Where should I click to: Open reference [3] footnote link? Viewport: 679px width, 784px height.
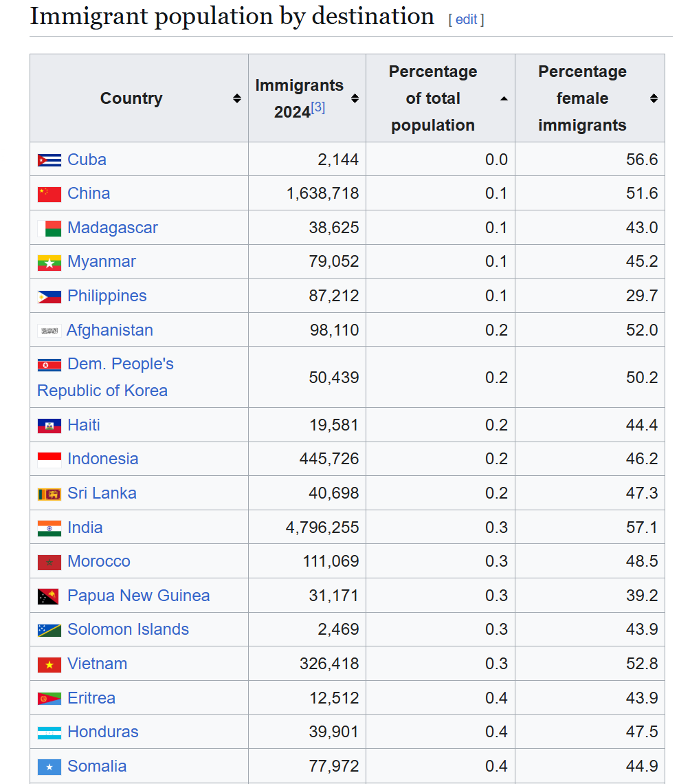(x=318, y=107)
